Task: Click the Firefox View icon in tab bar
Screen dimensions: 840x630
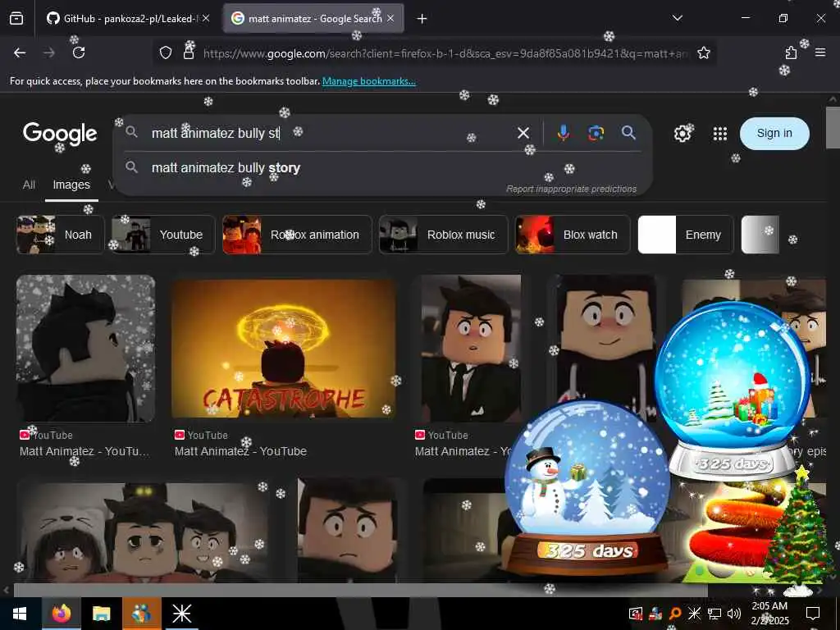Action: pyautogui.click(x=16, y=19)
